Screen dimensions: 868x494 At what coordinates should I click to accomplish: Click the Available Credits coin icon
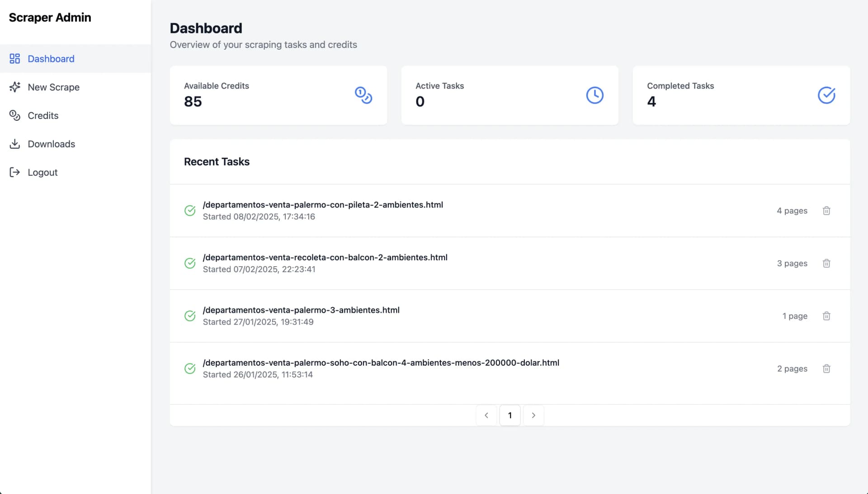coord(363,95)
